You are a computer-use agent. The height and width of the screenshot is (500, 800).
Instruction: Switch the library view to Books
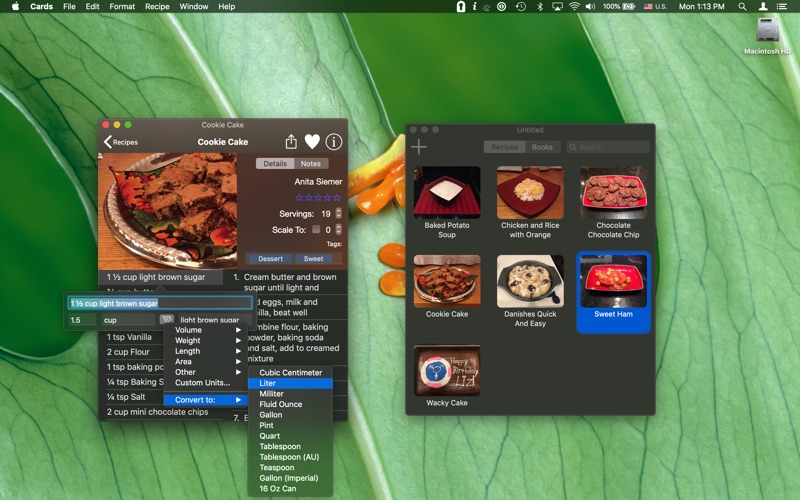(542, 147)
